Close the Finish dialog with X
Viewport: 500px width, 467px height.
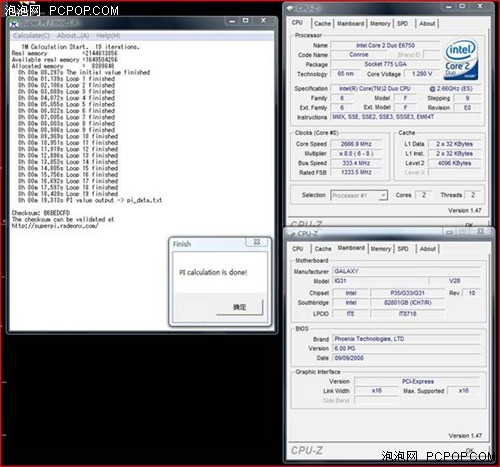(257, 242)
